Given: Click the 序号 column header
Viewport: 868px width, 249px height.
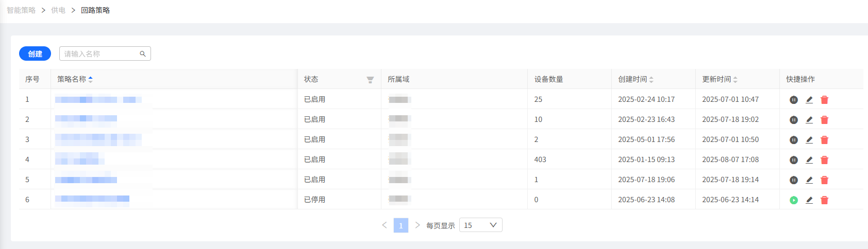Looking at the screenshot, I should pos(32,79).
